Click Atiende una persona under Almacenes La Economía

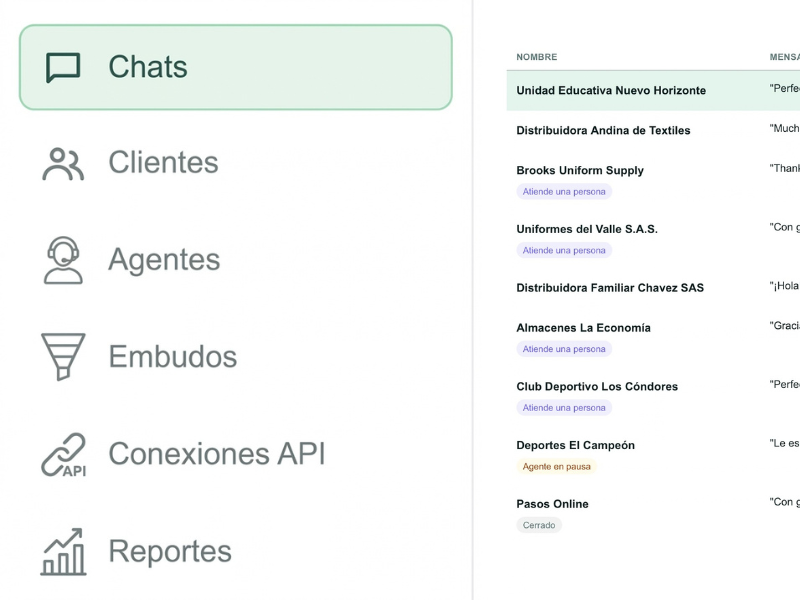[x=564, y=349]
